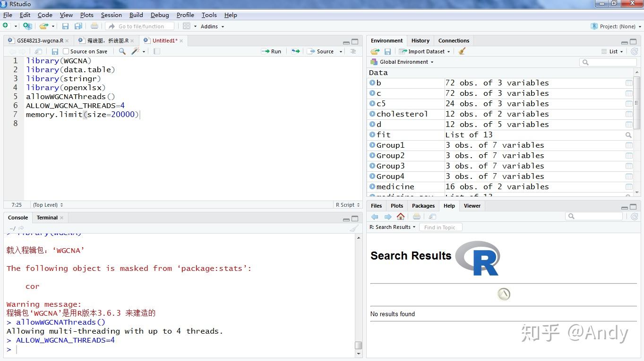Click the Environment search field
Image resolution: width=644 pixels, height=361 pixels.
click(608, 62)
